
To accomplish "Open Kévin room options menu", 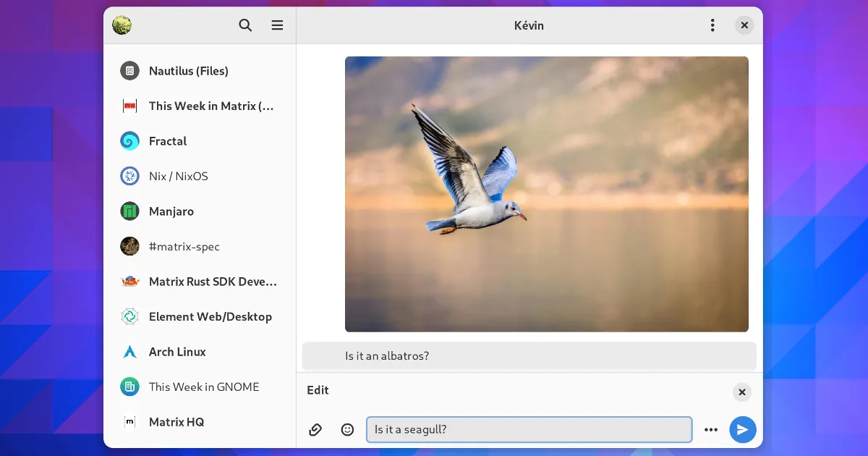I will [x=712, y=25].
